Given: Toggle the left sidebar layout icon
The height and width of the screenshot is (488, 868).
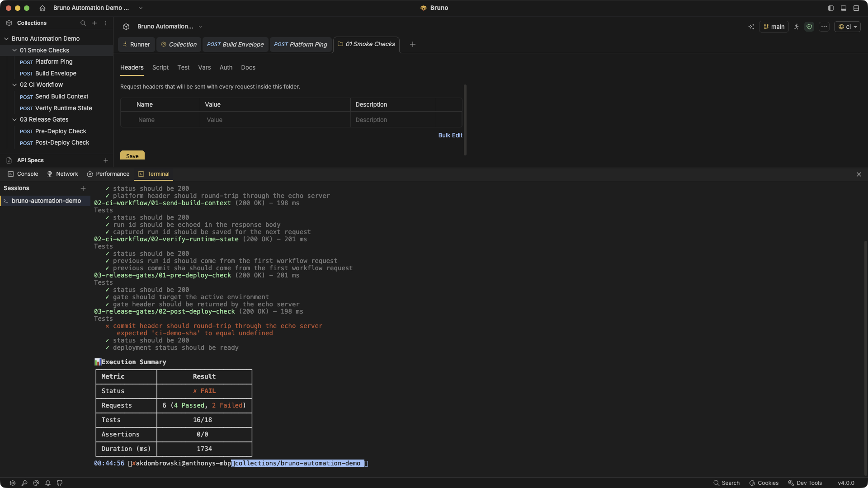Looking at the screenshot, I should click(831, 8).
